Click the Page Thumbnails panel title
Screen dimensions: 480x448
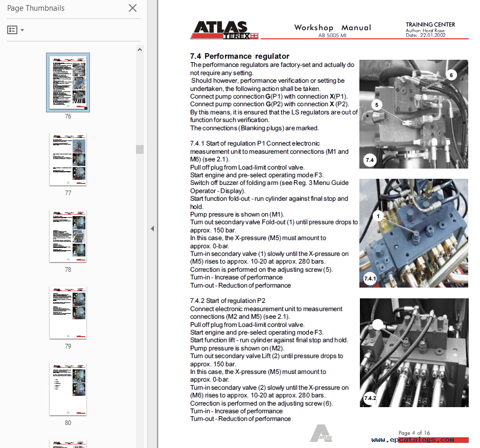click(36, 8)
